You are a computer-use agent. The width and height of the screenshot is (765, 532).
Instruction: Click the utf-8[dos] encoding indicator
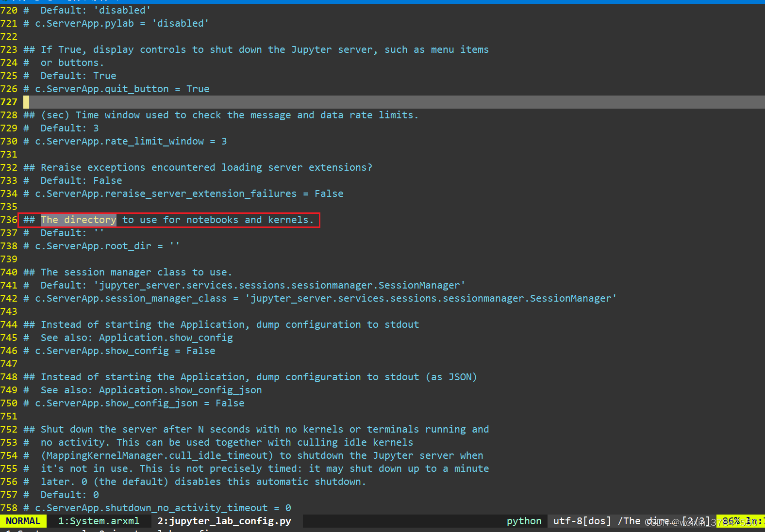[x=582, y=521]
